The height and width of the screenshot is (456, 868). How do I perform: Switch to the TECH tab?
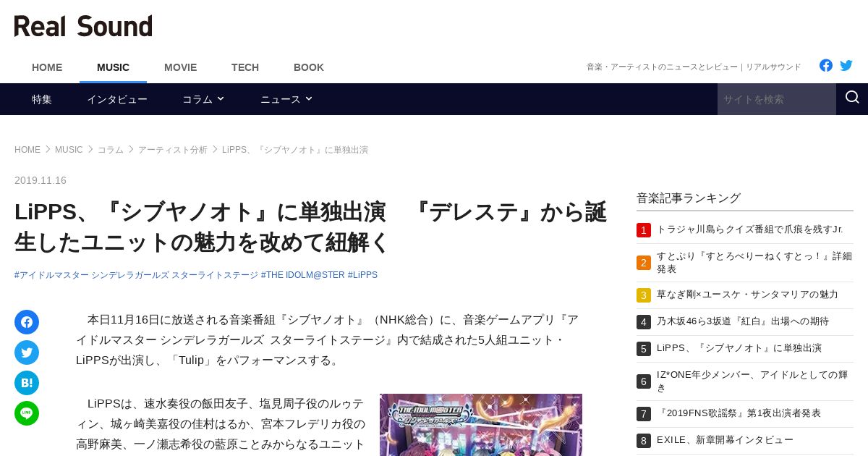[x=245, y=67]
